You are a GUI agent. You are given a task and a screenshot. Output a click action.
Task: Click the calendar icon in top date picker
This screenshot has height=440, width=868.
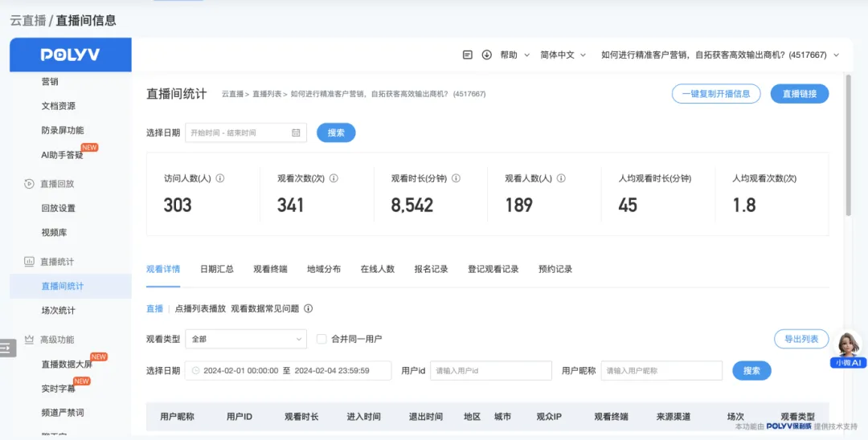(x=296, y=133)
